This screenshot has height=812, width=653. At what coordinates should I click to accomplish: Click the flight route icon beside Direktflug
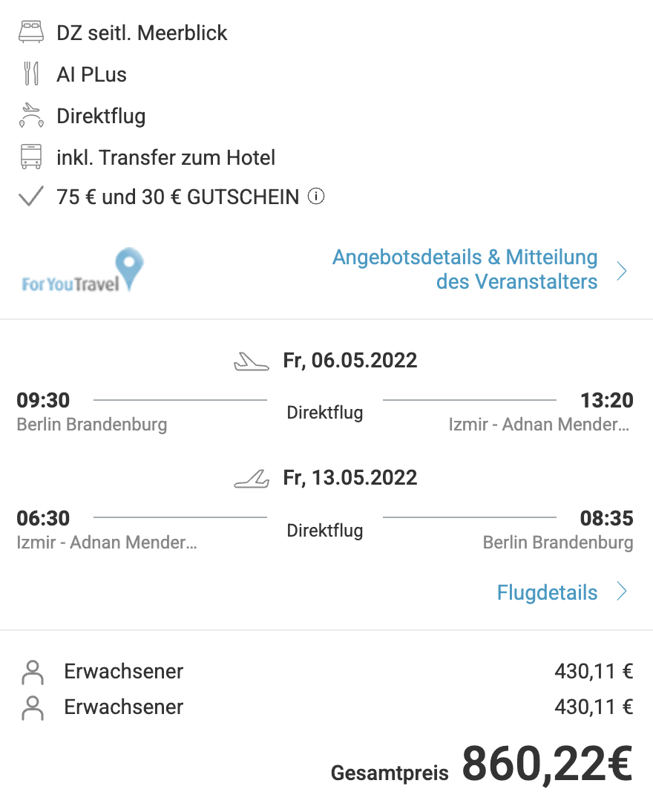tap(31, 116)
